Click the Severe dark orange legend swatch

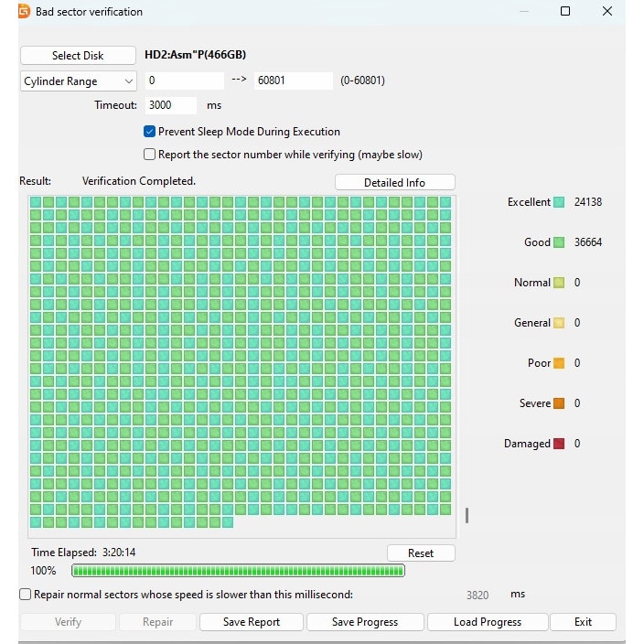tap(558, 403)
